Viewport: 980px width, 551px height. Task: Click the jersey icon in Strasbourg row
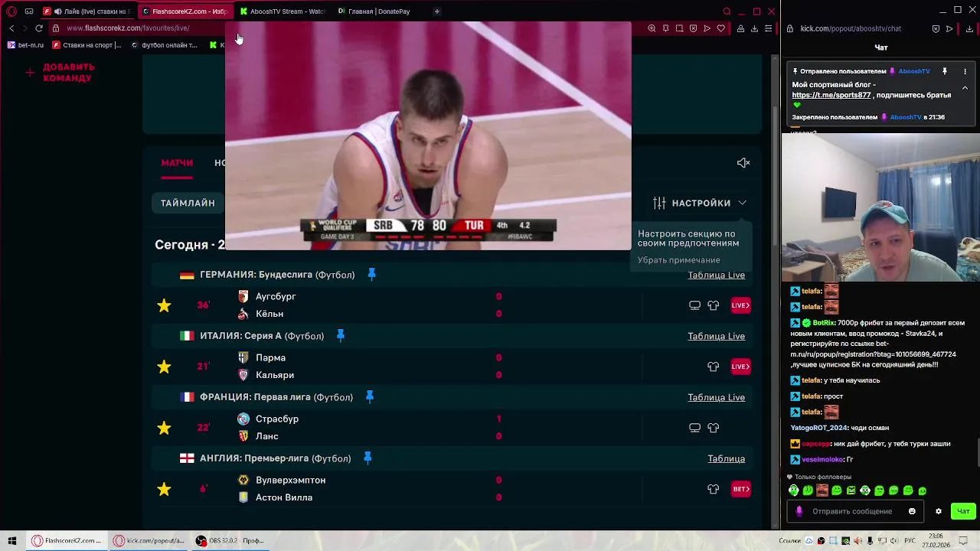(x=713, y=428)
